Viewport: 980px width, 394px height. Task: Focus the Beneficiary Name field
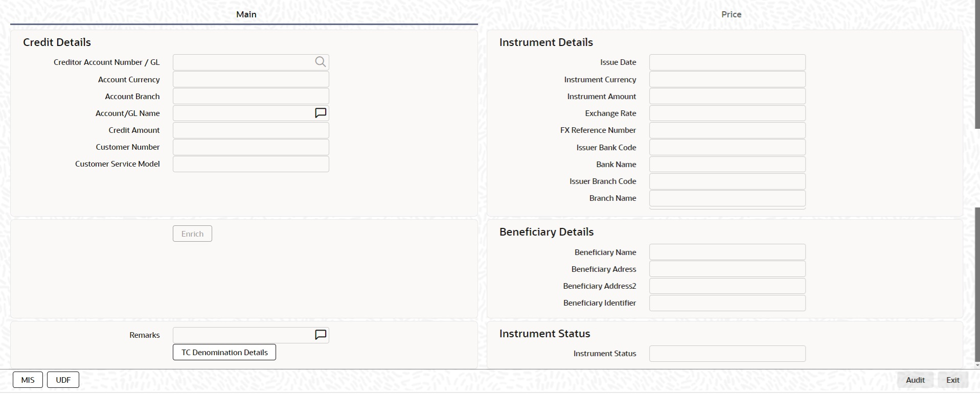pos(727,252)
